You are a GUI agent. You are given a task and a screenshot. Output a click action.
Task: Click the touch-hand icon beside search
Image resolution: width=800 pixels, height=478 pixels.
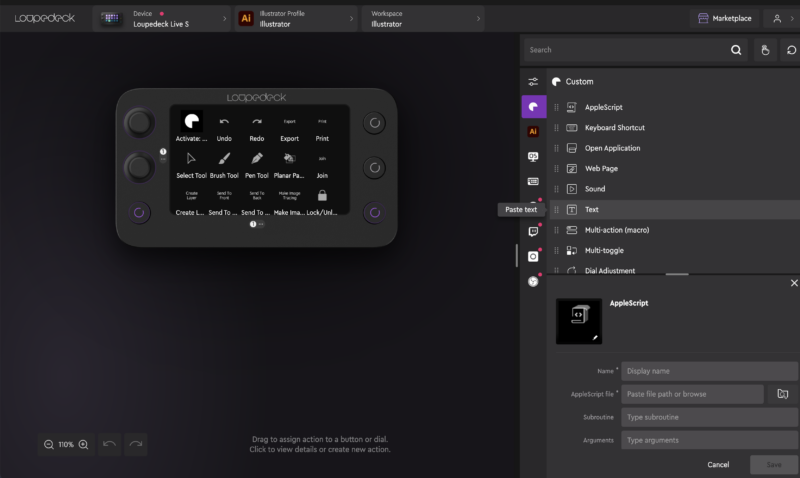(x=765, y=50)
